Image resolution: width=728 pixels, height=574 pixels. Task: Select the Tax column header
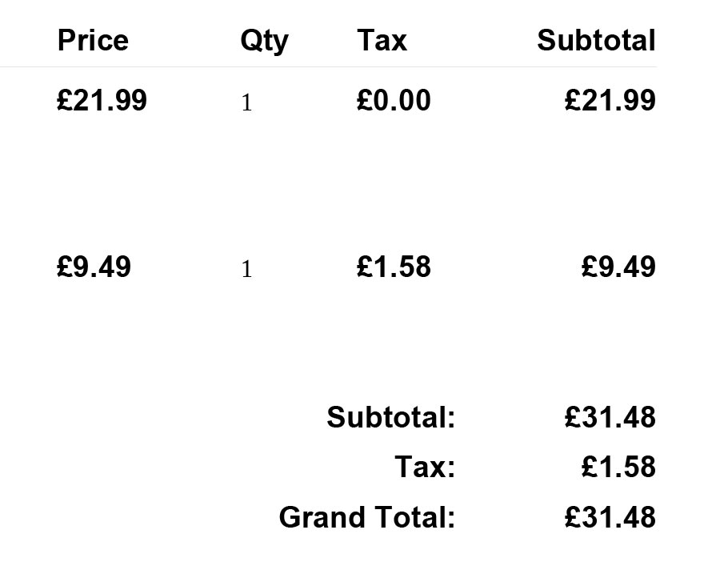click(x=382, y=40)
